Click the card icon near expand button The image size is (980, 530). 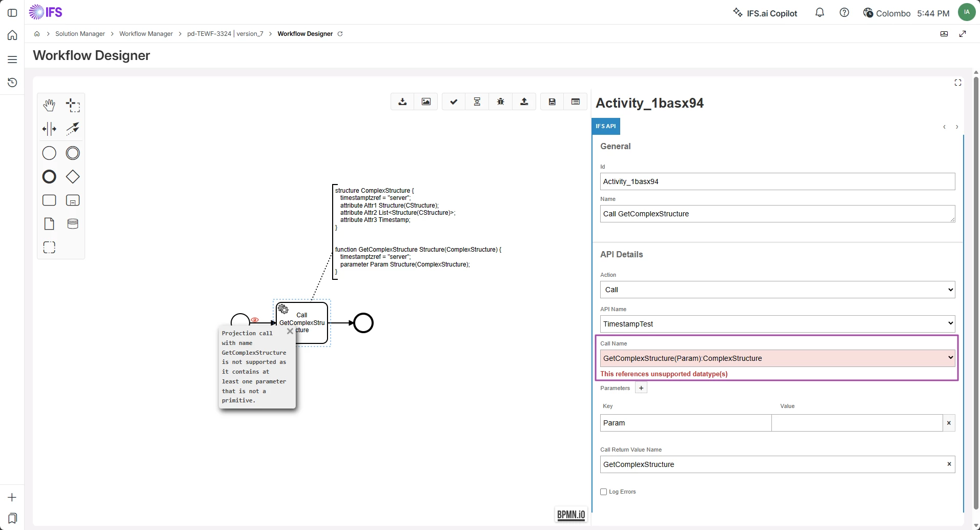944,34
